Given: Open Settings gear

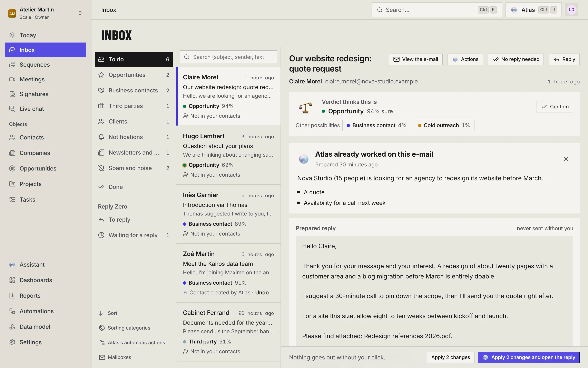Looking at the screenshot, I should 12,342.
